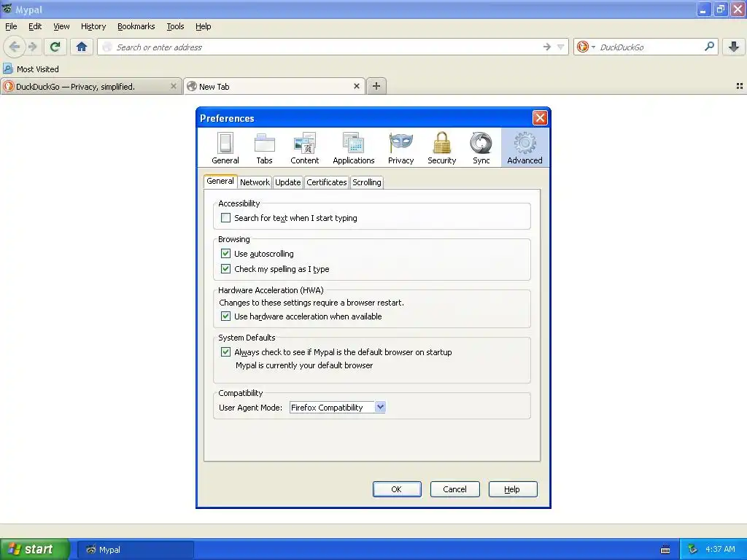Enable Search for text when I start typing

click(226, 217)
